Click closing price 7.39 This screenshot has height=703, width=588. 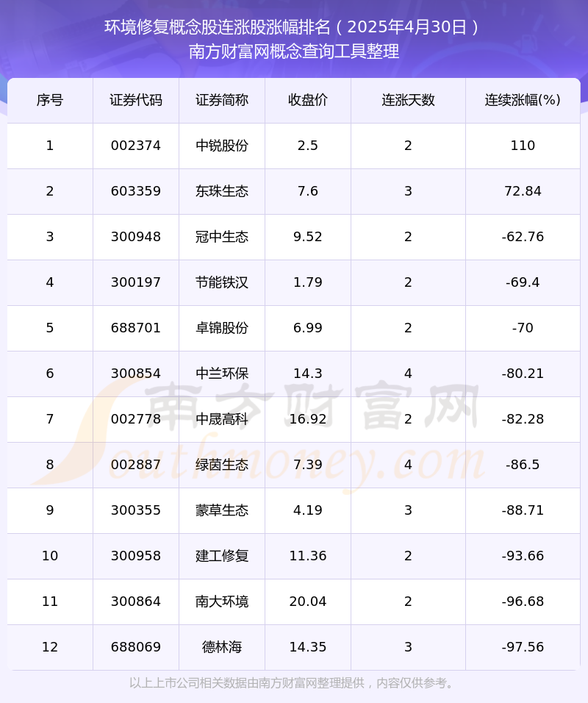308,465
